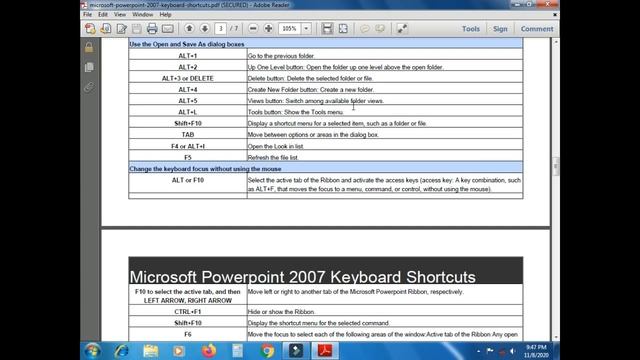The width and height of the screenshot is (640, 360).
Task: Click the vertical scrollbar thumb
Action: pyautogui.click(x=556, y=166)
